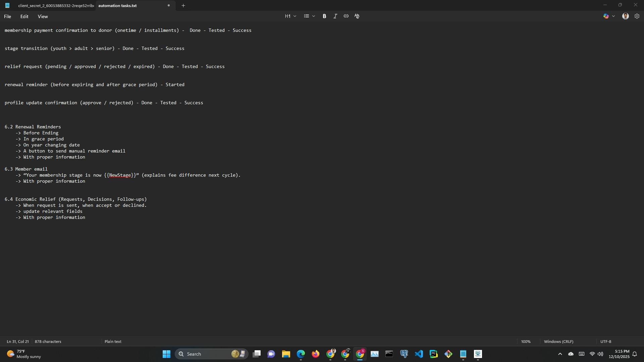Open the Edit menu
644x362 pixels.
[24, 16]
